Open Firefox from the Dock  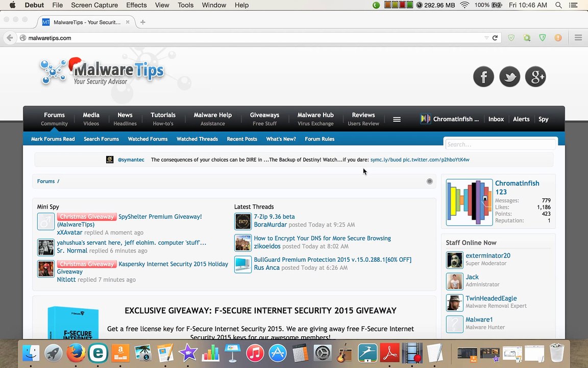coord(76,353)
